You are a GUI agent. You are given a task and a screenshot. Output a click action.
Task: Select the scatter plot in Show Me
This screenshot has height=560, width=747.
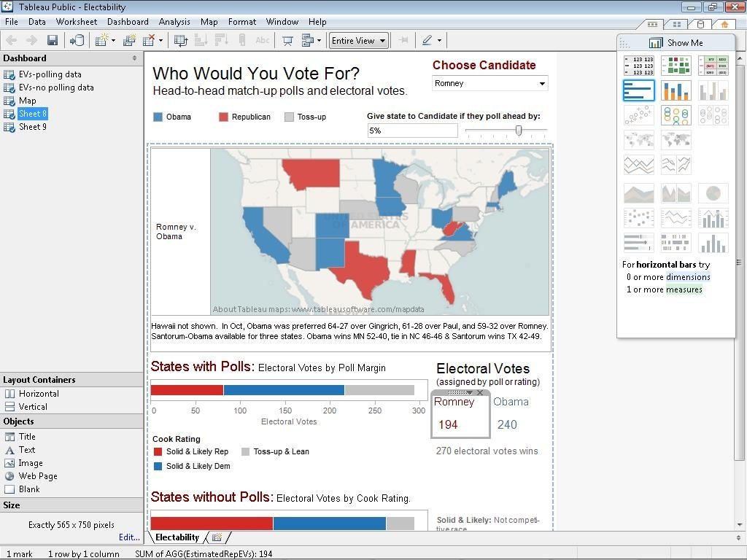click(639, 115)
